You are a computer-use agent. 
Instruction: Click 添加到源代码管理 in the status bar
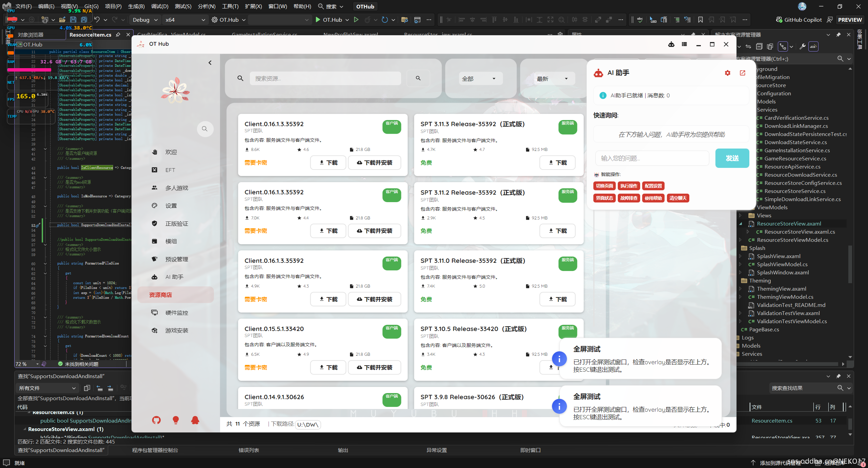click(780, 463)
